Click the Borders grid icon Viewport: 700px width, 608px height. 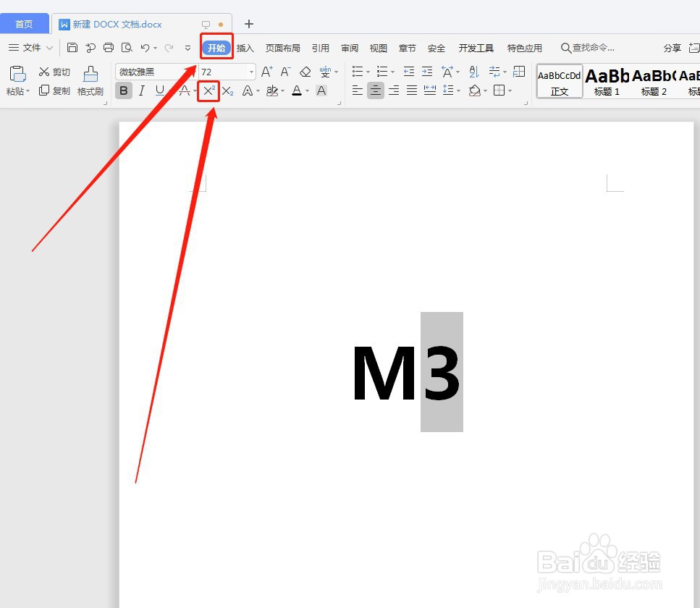499,90
